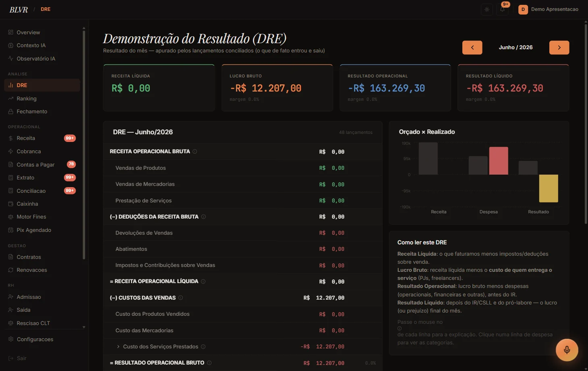This screenshot has width=588, height=371.
Task: Click the info icon beside RECEITA OPERACIONAL BRUTA
Action: click(x=195, y=152)
